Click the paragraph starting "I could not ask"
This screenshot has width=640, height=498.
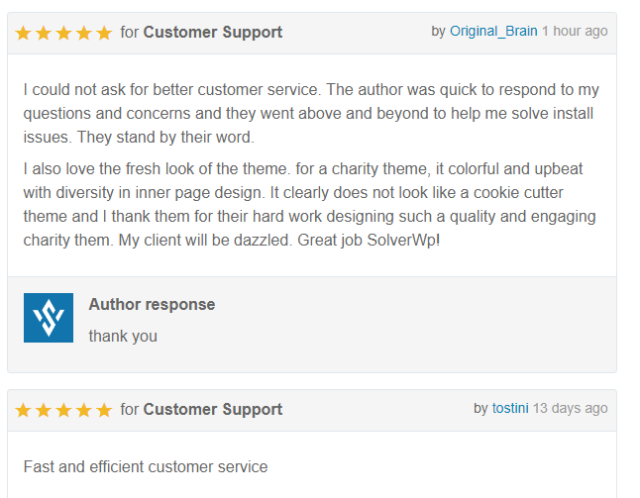pos(311,113)
